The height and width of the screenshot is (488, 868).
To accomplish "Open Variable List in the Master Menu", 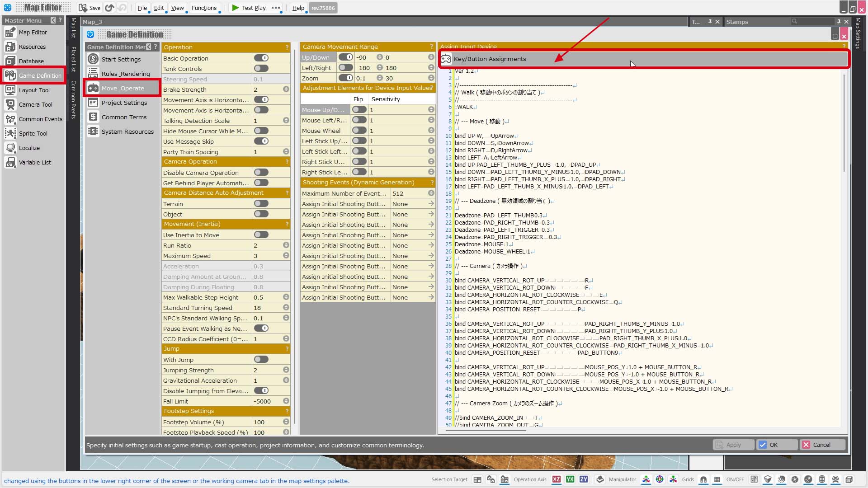I will coord(35,163).
